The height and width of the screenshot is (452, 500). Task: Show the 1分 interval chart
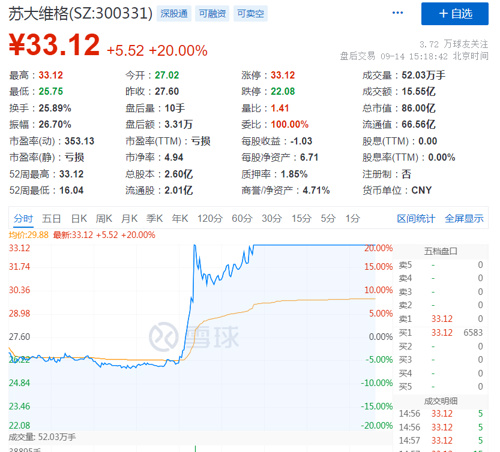[352, 219]
